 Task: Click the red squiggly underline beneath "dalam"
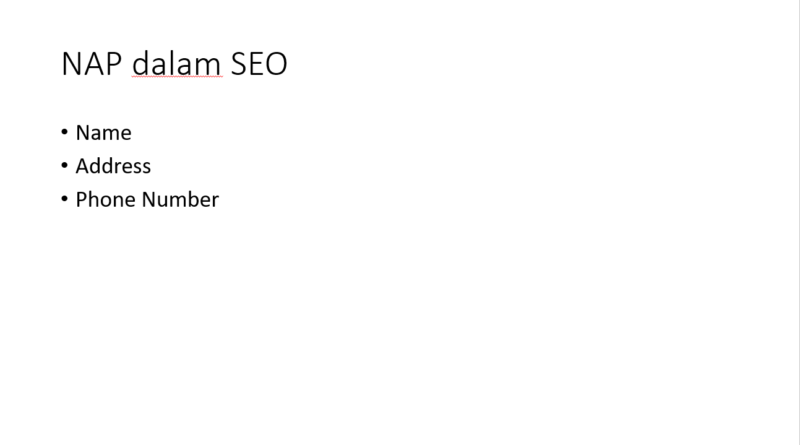(x=177, y=81)
